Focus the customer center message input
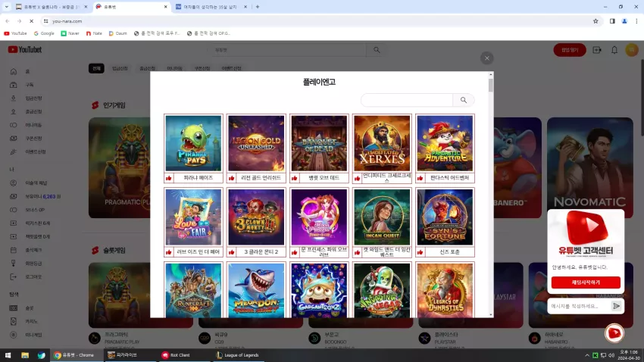This screenshot has width=644, height=362. click(x=580, y=306)
